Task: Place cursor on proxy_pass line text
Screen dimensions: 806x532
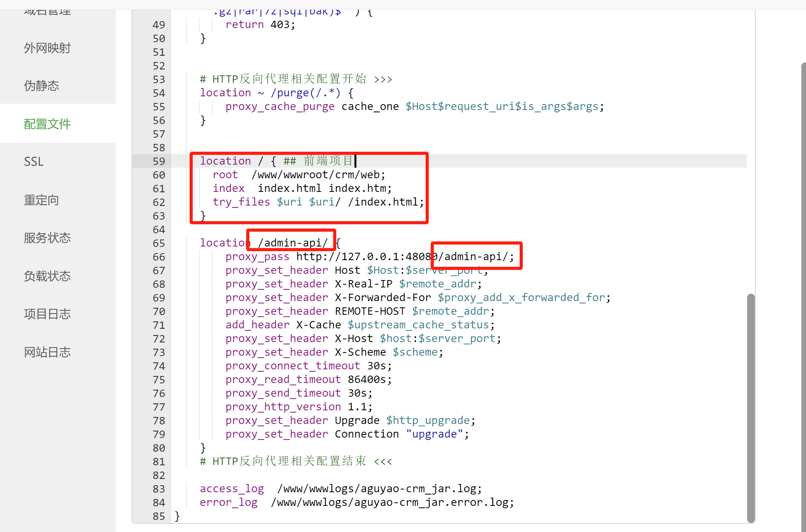Action: pos(351,257)
